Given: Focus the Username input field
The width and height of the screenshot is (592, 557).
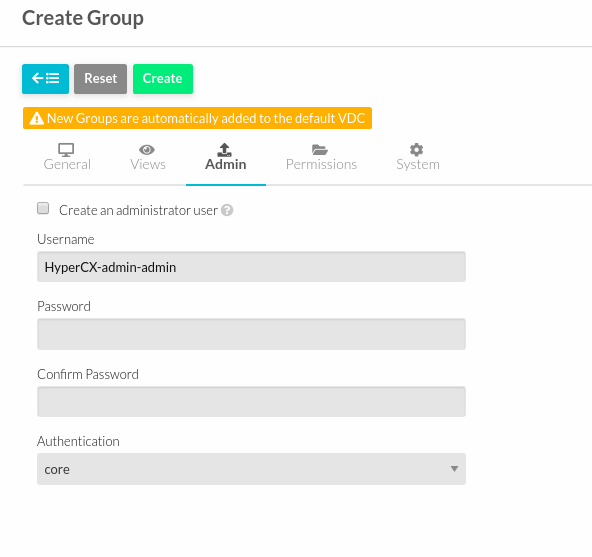Looking at the screenshot, I should click(x=251, y=267).
